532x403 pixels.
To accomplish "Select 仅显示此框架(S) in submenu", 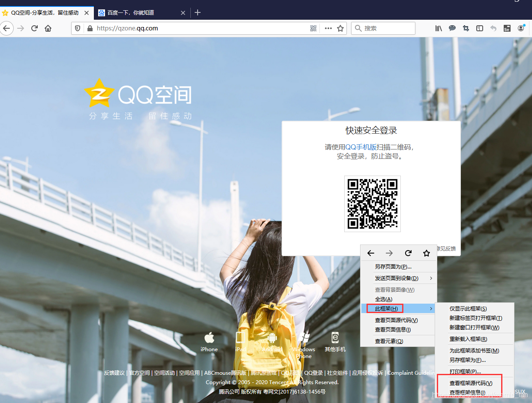I will click(x=475, y=309).
